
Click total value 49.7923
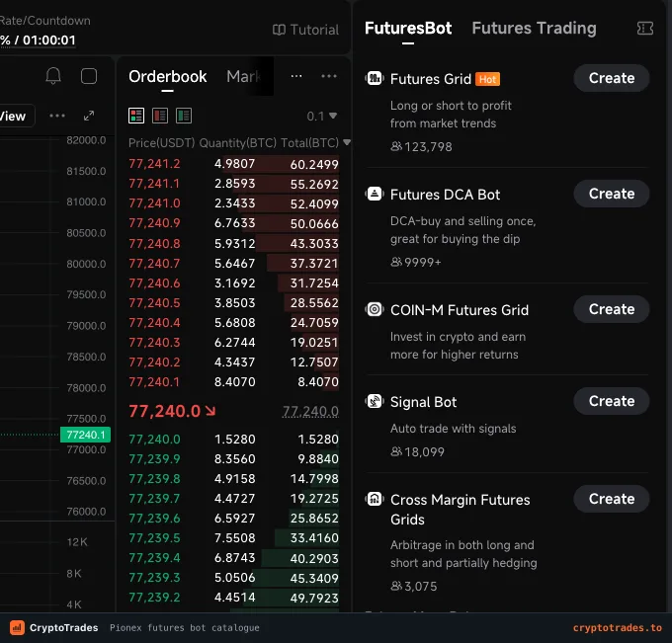[314, 598]
